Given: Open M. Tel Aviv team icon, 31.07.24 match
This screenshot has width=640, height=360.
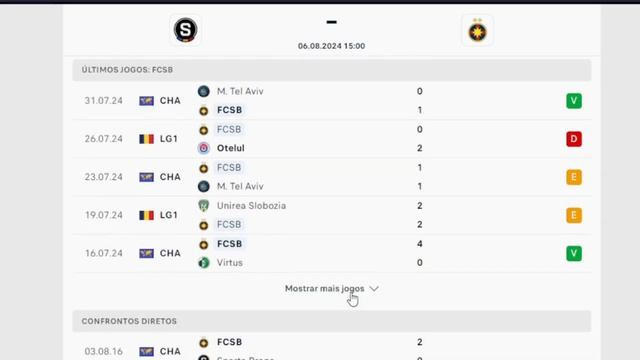Looking at the screenshot, I should point(204,91).
